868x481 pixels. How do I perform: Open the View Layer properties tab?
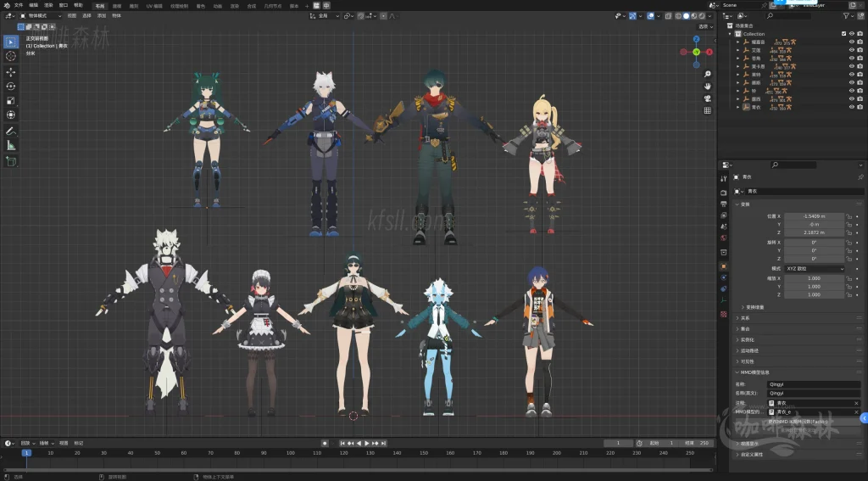pyautogui.click(x=724, y=215)
